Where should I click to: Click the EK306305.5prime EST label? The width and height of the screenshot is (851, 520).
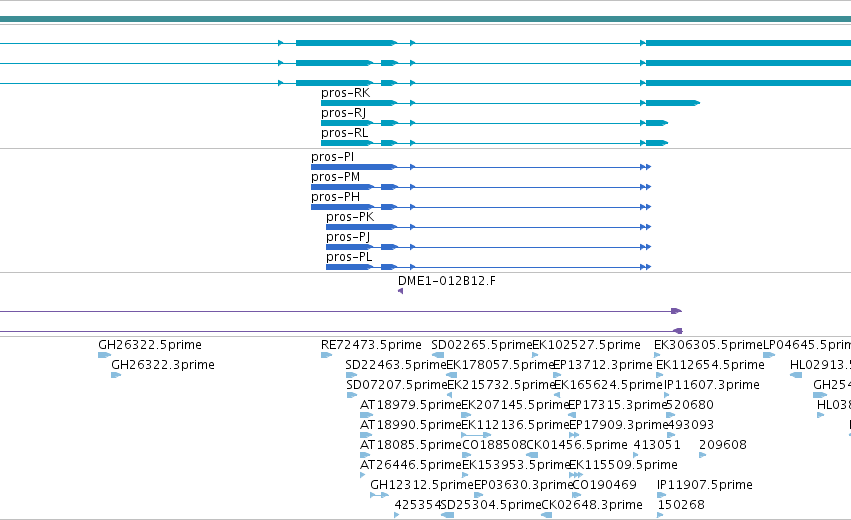[708, 345]
